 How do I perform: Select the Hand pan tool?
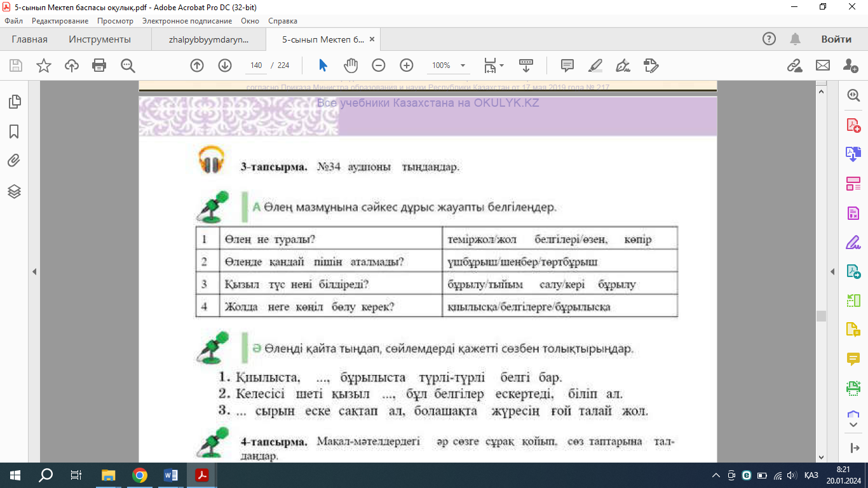click(351, 65)
